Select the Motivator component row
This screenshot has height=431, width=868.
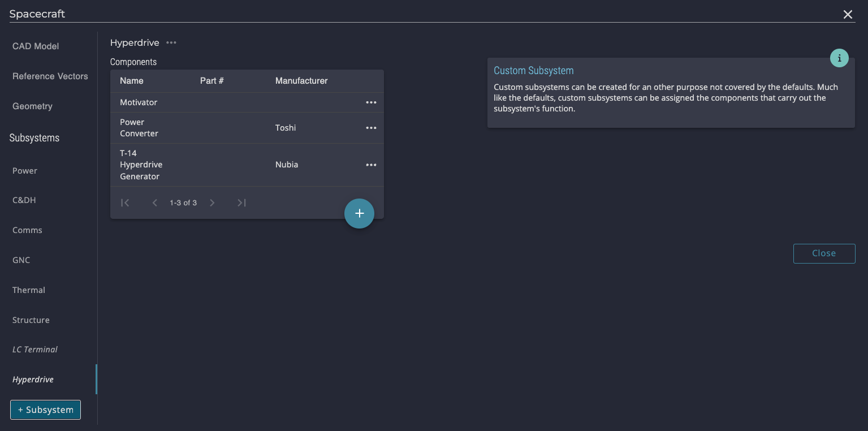coord(247,102)
